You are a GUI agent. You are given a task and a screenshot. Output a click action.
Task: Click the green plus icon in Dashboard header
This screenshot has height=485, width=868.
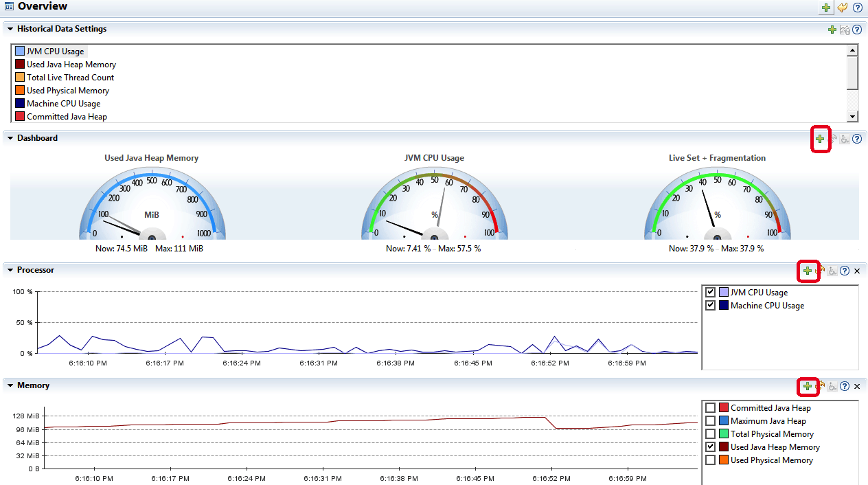tap(820, 139)
